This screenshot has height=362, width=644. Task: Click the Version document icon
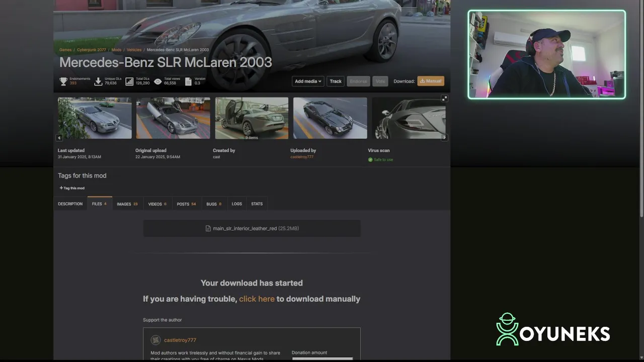[188, 81]
